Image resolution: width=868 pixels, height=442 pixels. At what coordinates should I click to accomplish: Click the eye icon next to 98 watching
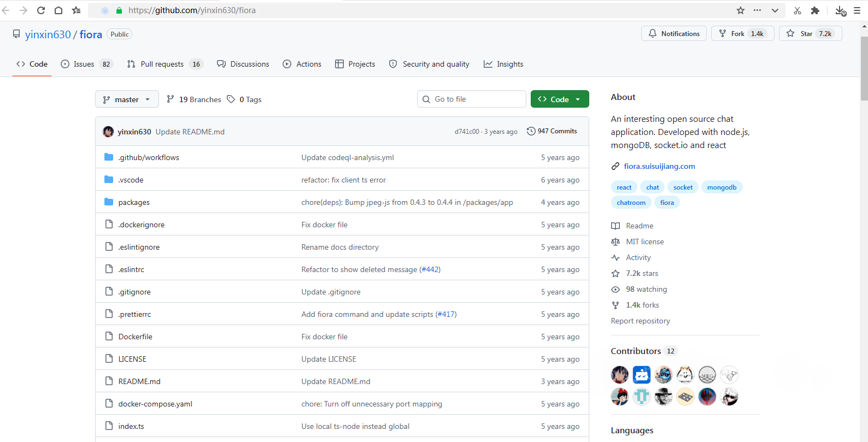point(615,289)
